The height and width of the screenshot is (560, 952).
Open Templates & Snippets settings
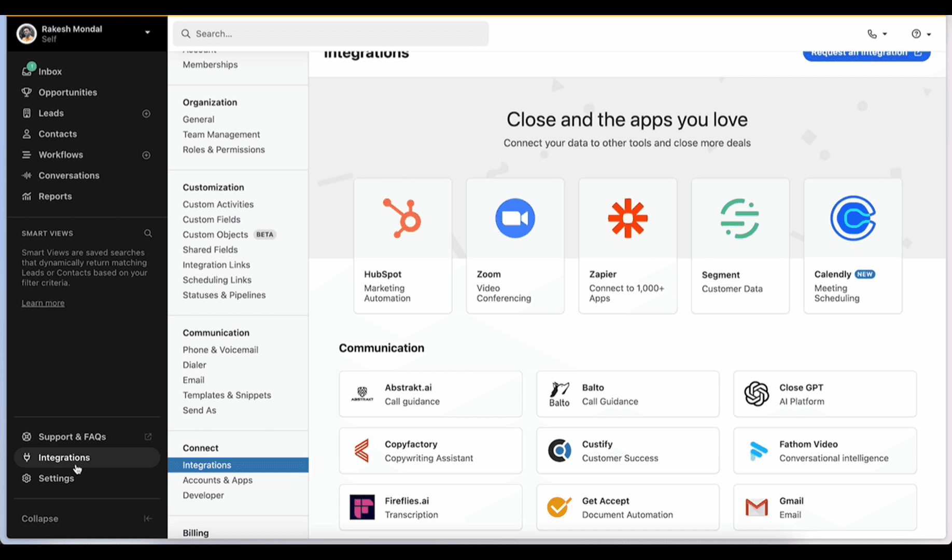tap(227, 395)
